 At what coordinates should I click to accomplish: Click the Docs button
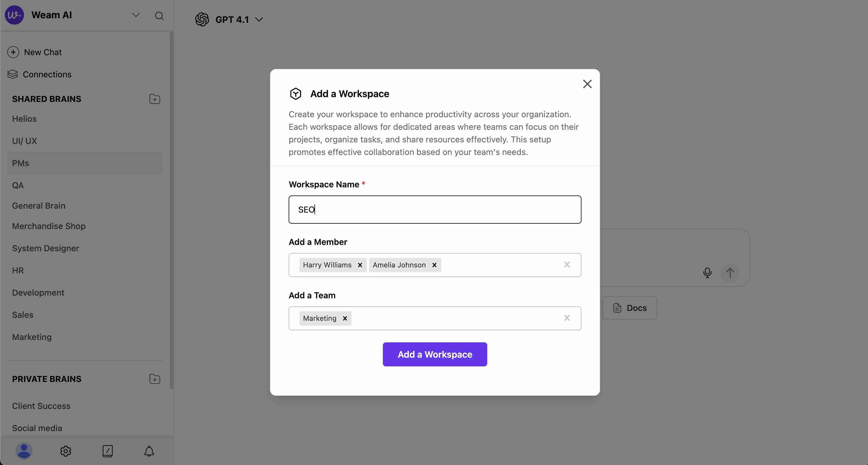(x=629, y=308)
